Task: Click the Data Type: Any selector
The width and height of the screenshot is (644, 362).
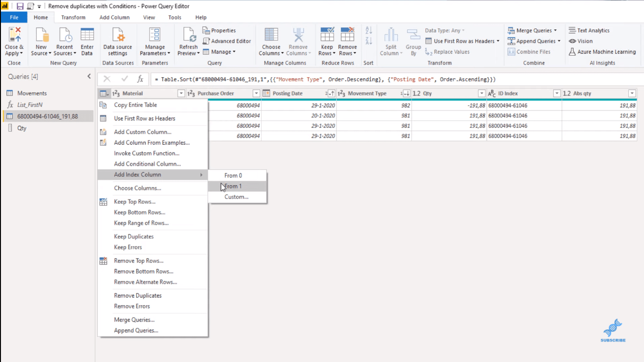Action: tap(445, 30)
